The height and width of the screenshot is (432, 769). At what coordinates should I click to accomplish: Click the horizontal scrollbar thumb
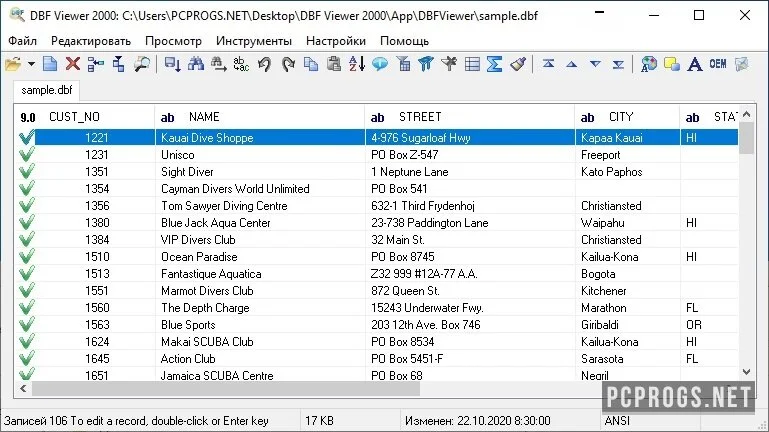pos(226,388)
